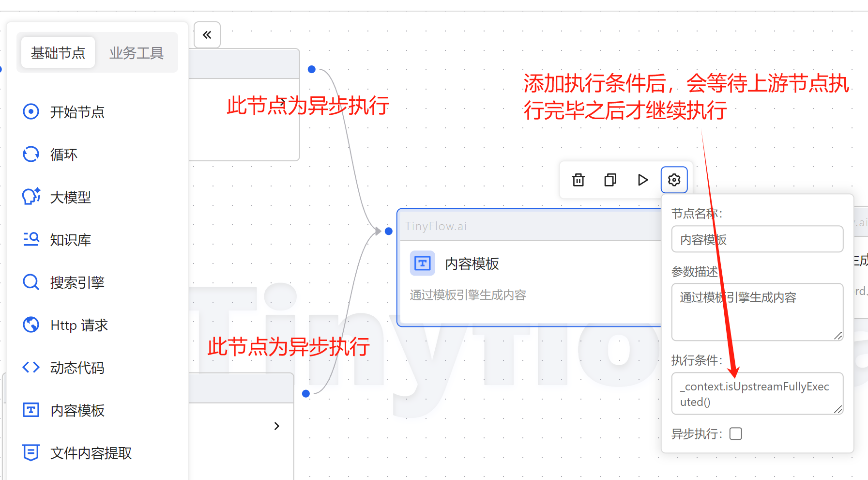The width and height of the screenshot is (868, 480).
Task: Click the 执行条件 textarea
Action: pyautogui.click(x=757, y=394)
